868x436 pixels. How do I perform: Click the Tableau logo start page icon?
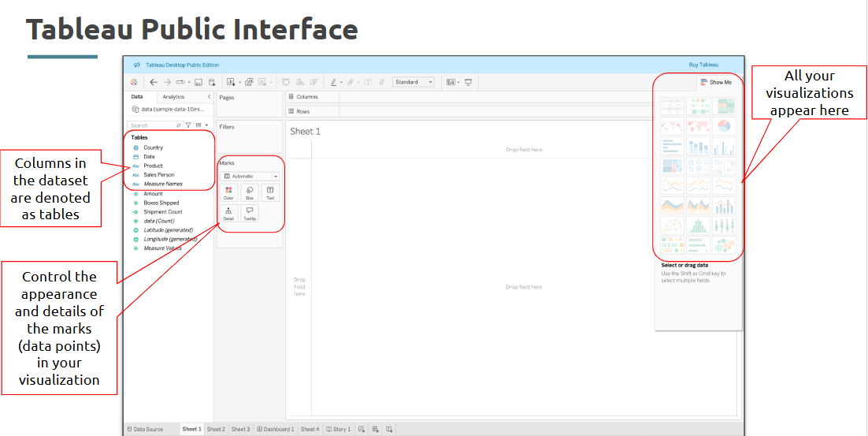[134, 82]
